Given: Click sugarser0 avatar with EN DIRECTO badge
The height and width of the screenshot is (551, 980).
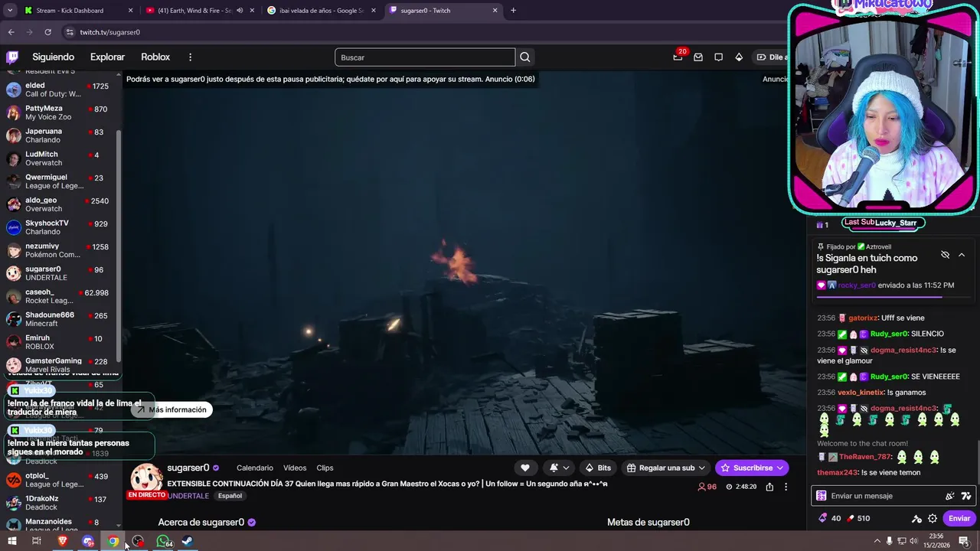Looking at the screenshot, I should pyautogui.click(x=145, y=481).
